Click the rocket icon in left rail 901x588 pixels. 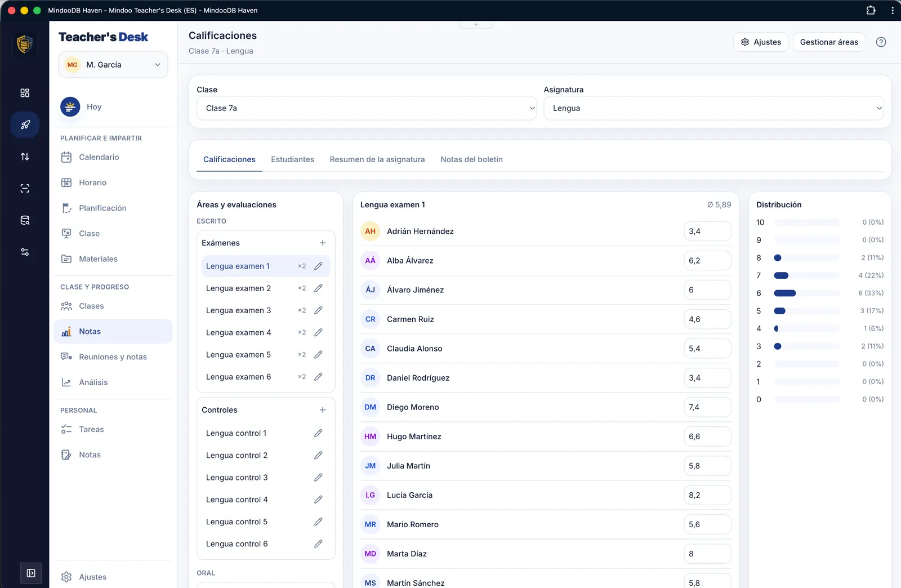(x=25, y=124)
